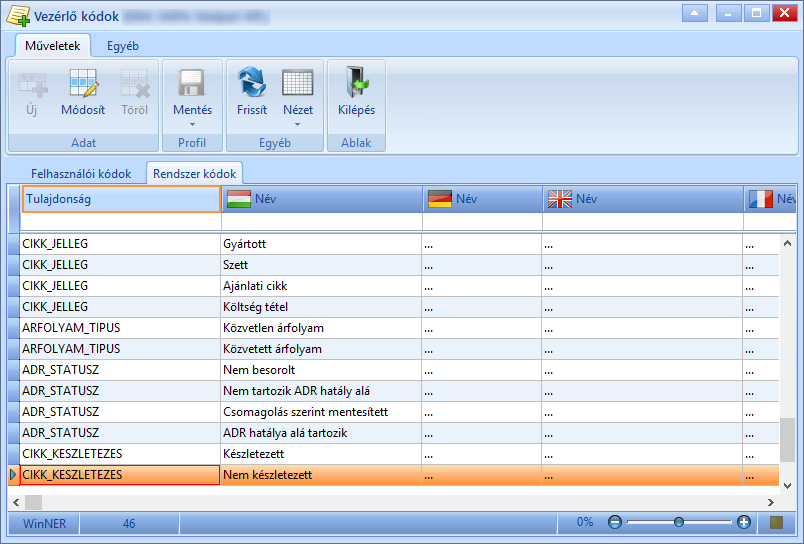
Task: Collapse the ribbon with the up arrow
Action: 695,13
